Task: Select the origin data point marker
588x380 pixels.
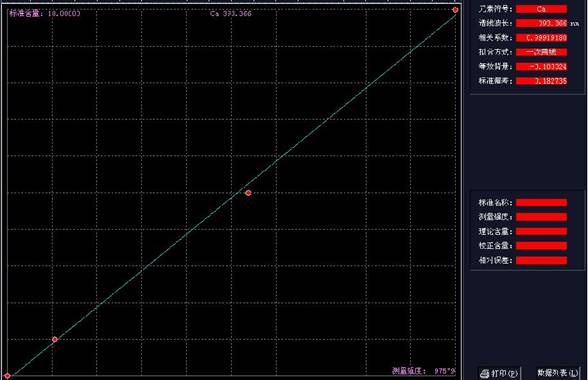Action: pos(8,375)
